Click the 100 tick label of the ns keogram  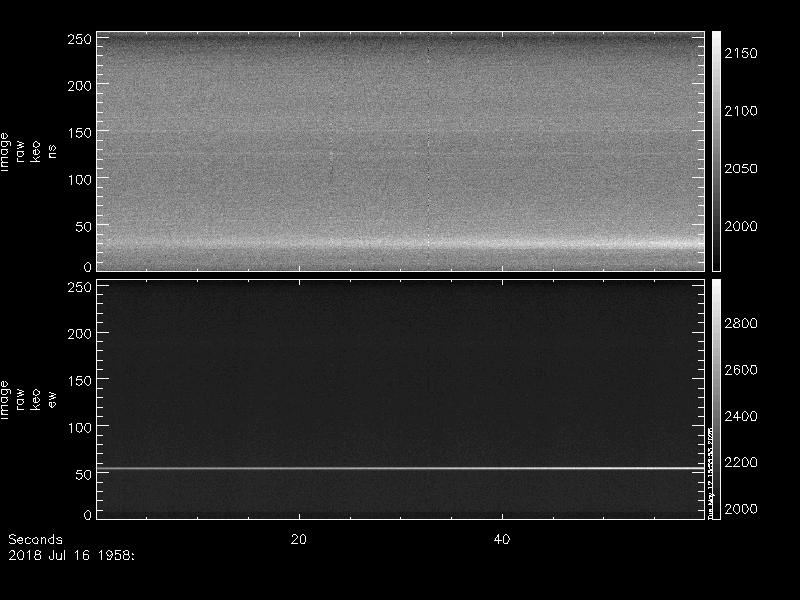[x=80, y=180]
